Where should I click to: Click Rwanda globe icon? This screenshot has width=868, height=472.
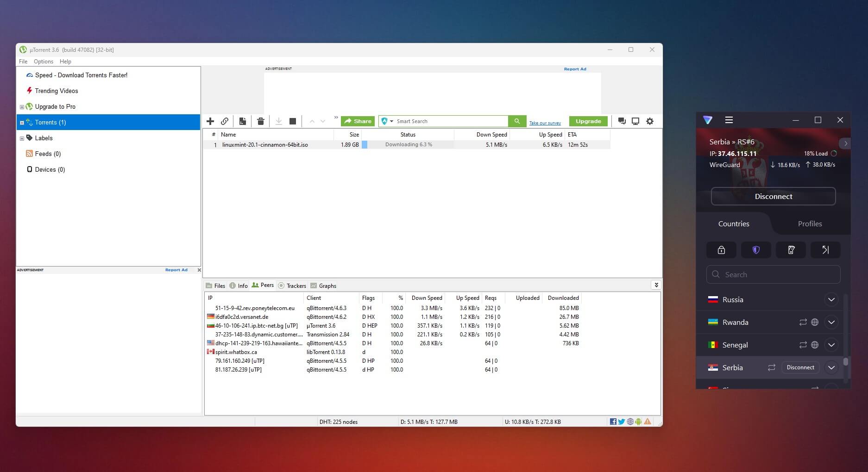tap(815, 322)
